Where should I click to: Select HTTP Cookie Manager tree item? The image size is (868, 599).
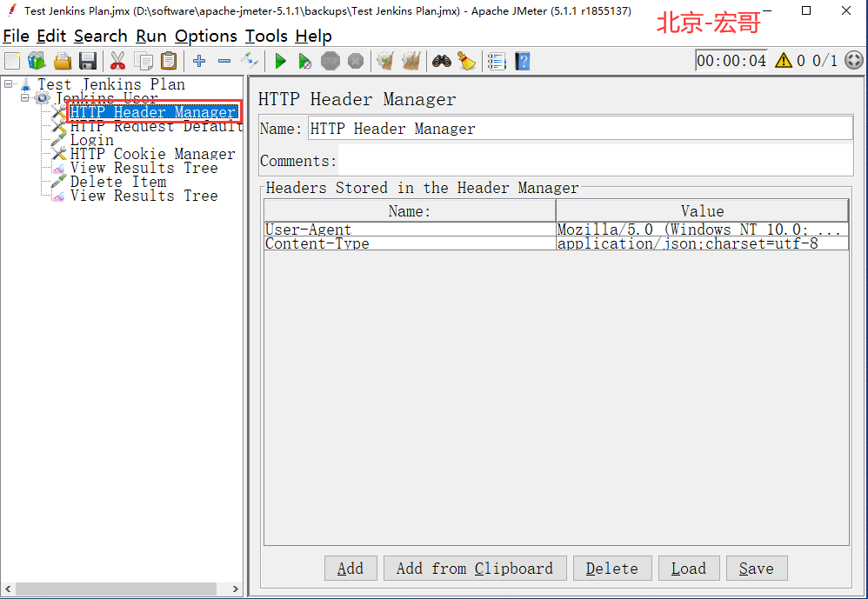coord(153,154)
